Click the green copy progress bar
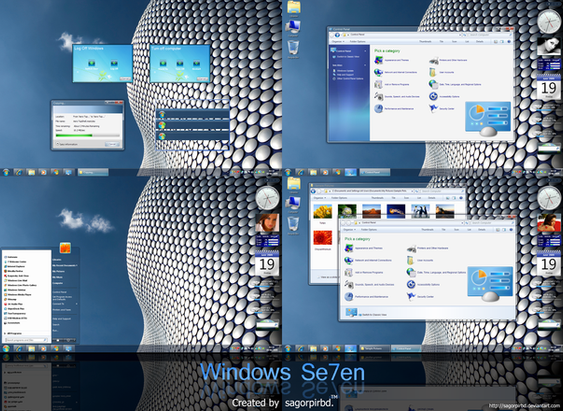 pos(74,136)
